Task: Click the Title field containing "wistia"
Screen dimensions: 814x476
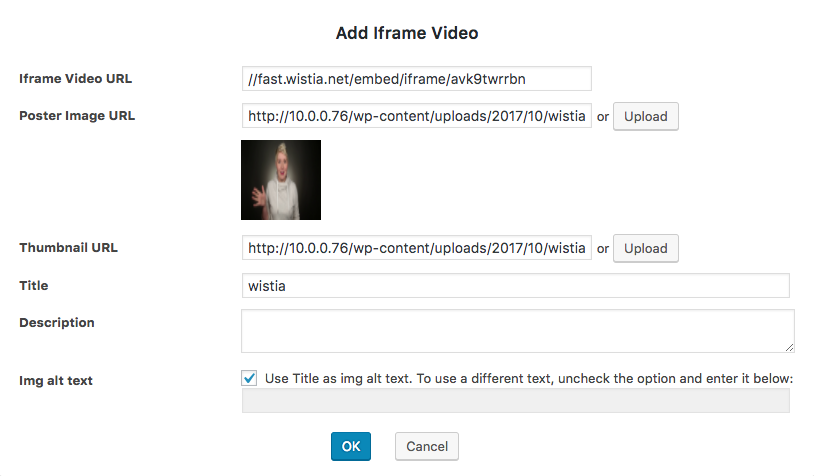Action: [x=515, y=286]
